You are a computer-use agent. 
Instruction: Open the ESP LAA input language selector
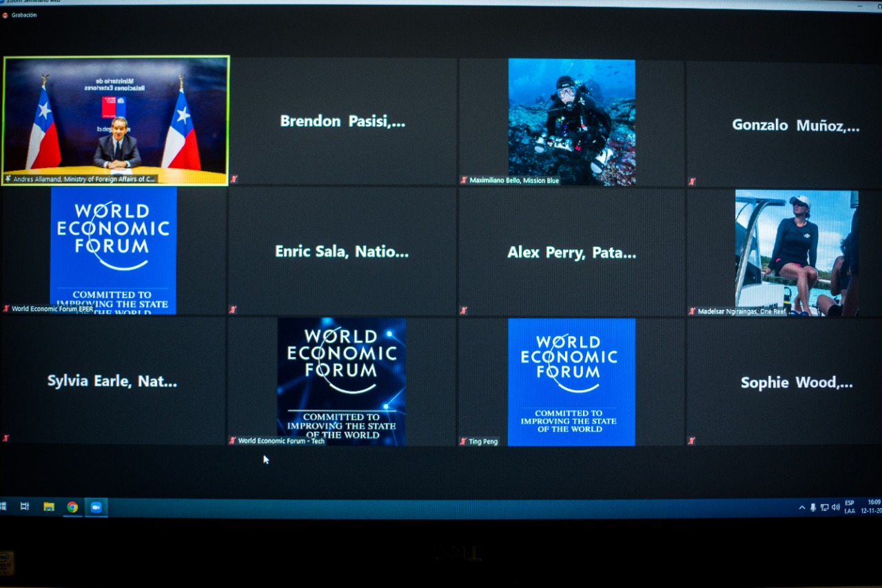click(x=850, y=507)
